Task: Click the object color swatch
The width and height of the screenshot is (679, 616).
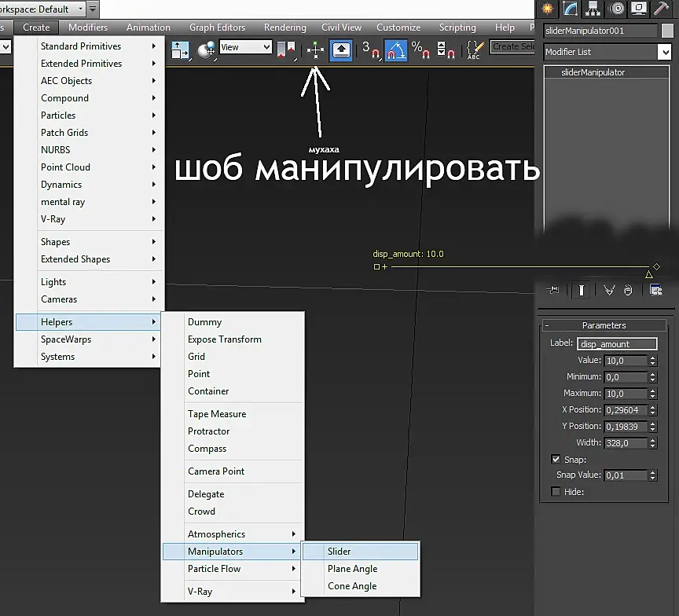Action: click(666, 31)
